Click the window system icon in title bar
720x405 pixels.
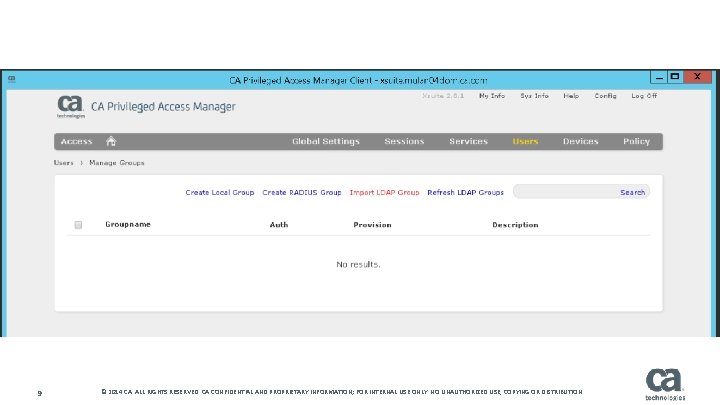tap(12, 79)
